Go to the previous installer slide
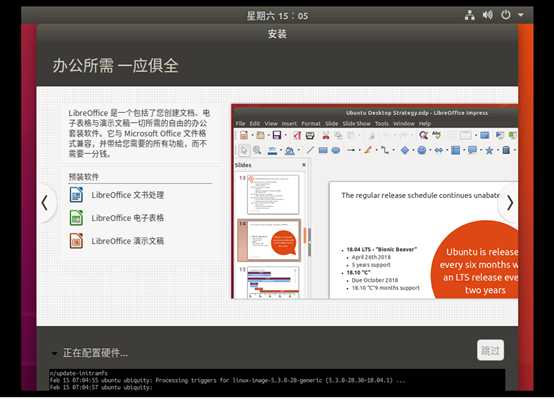This screenshot has height=399, width=554. point(45,203)
